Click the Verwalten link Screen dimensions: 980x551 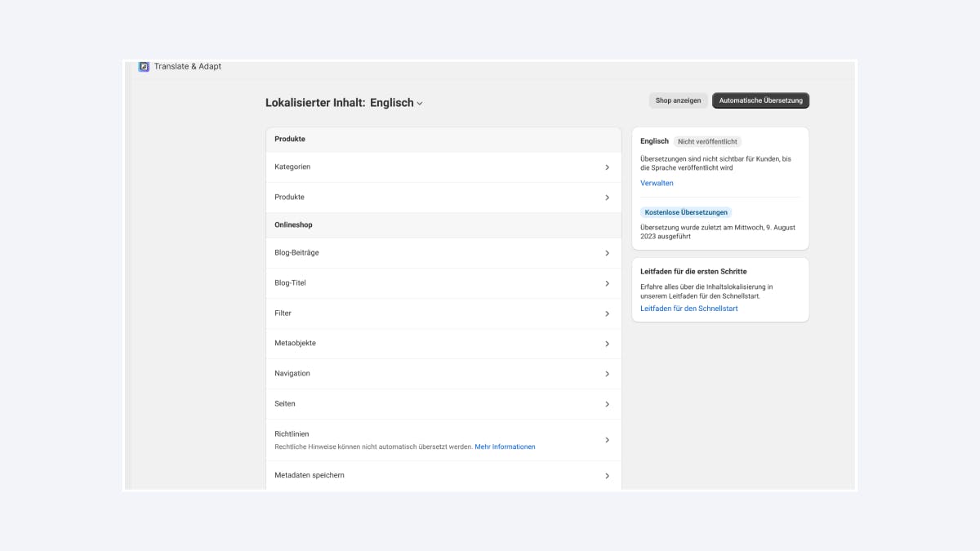pos(657,183)
